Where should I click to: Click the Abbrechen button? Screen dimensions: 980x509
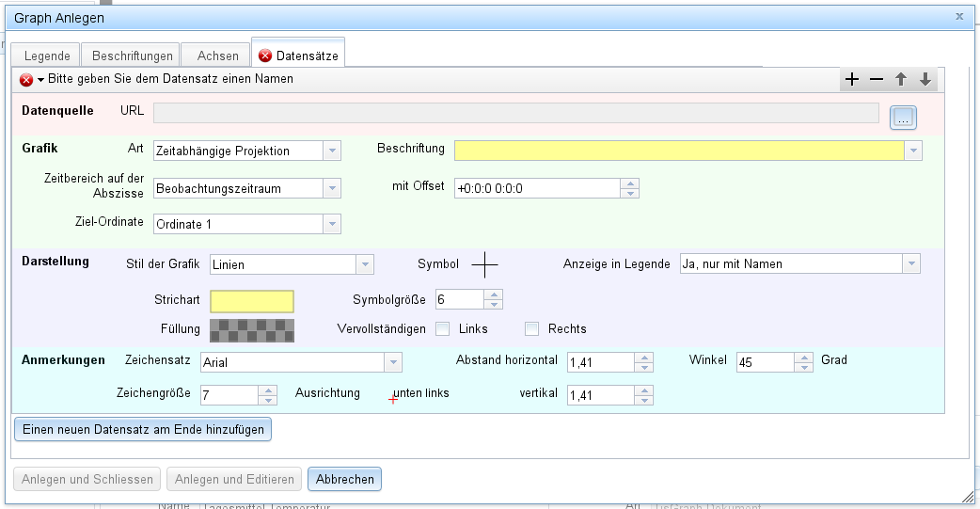pos(344,480)
